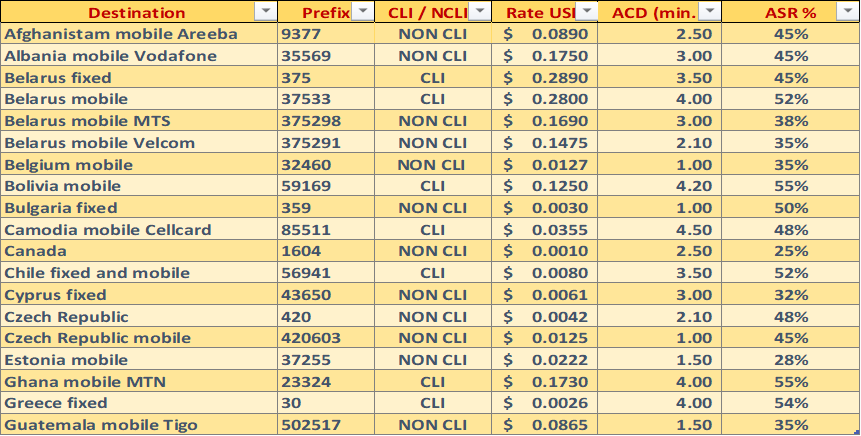Click prefix cell 32460

coord(326,165)
